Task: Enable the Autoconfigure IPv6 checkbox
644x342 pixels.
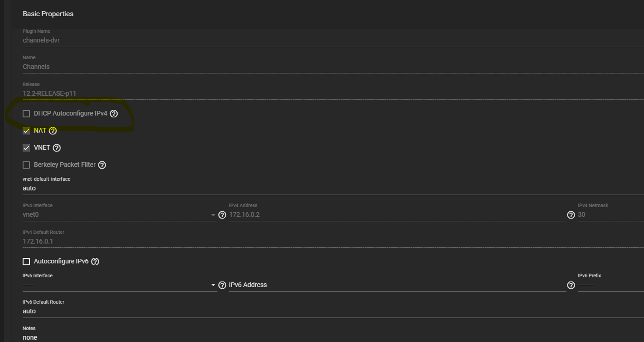Action: [x=26, y=262]
